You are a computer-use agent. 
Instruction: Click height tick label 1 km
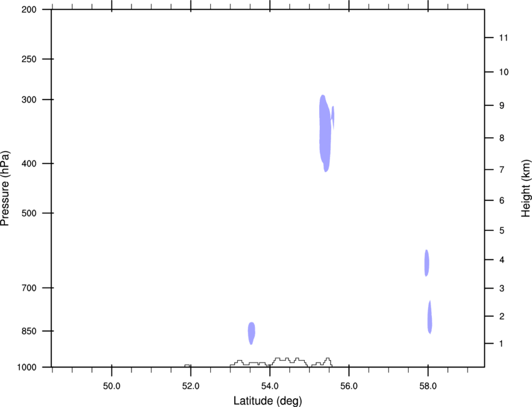click(501, 344)
